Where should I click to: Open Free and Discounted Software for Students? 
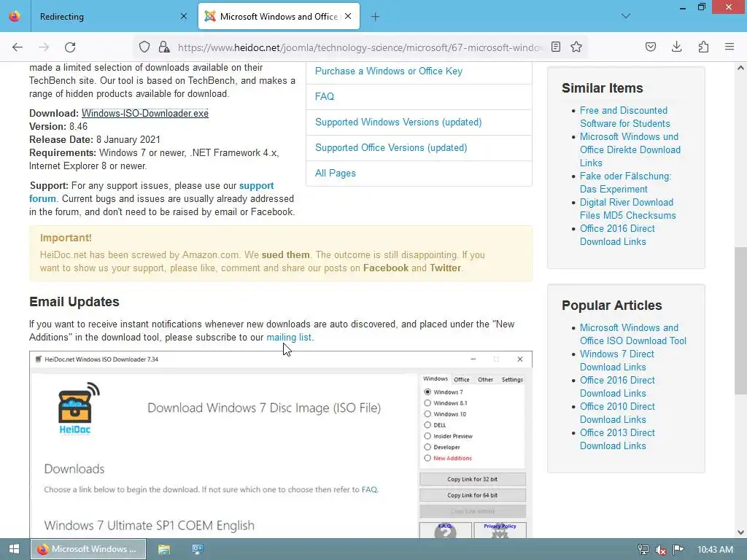(x=624, y=117)
